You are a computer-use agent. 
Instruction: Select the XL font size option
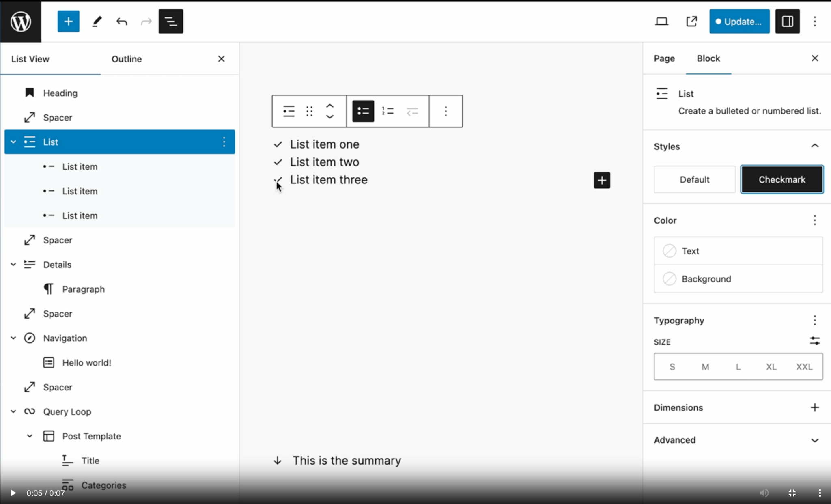[771, 366]
